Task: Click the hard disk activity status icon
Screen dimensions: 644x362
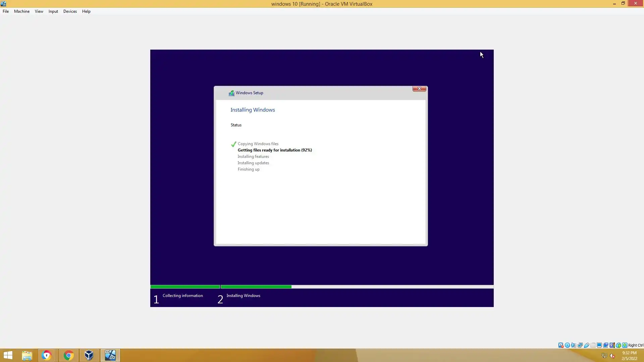Action: [x=561, y=345]
